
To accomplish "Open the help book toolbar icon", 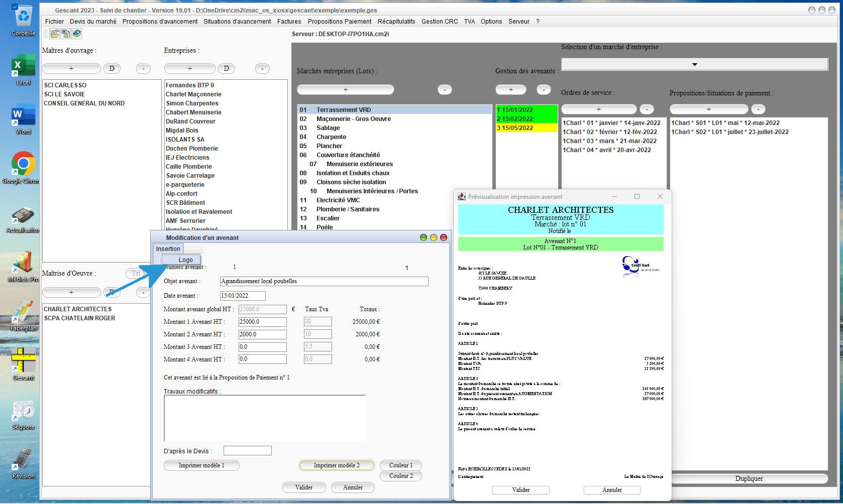I will tap(77, 34).
